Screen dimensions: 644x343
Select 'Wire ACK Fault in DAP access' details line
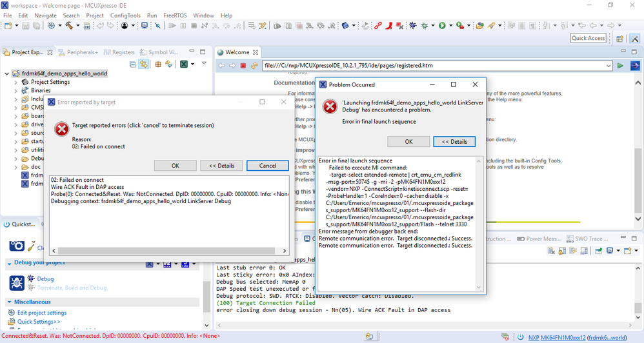87,187
